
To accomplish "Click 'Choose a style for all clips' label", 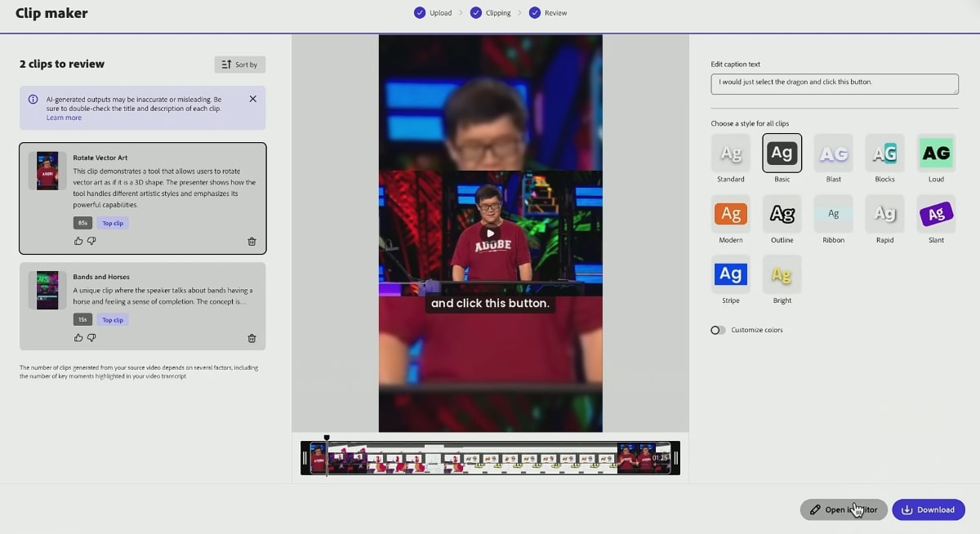I will tap(750, 123).
